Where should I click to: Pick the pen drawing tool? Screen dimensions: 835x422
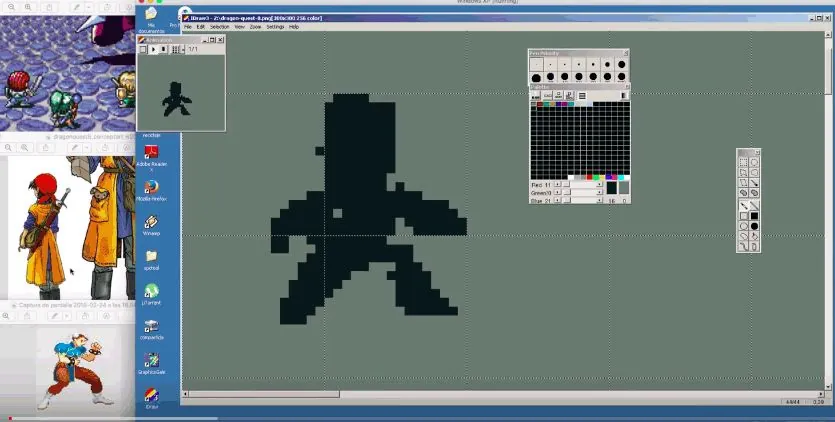pos(744,206)
